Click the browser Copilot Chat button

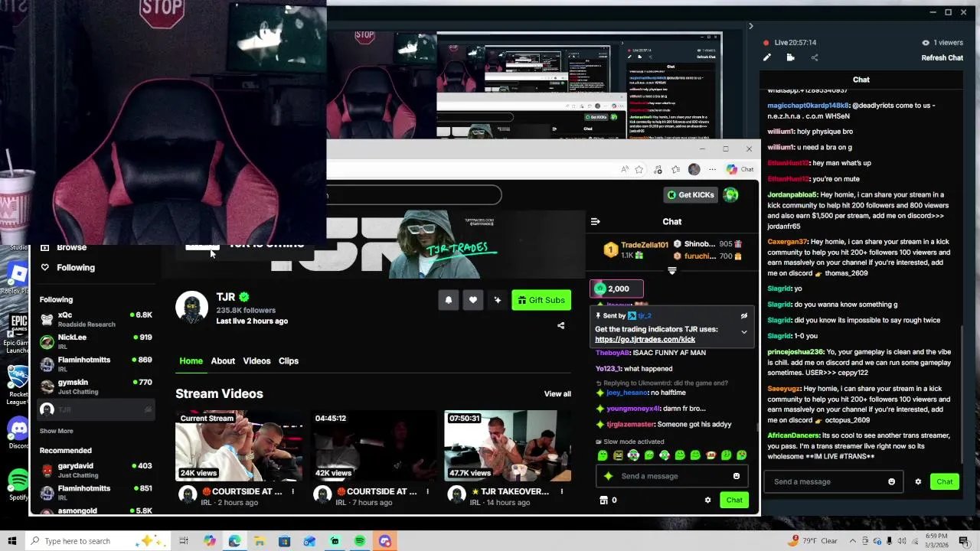740,169
